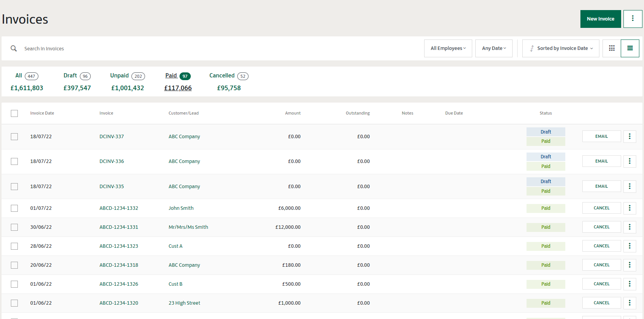Open more options menu beside New Invoice
The width and height of the screenshot is (644, 319).
(632, 19)
